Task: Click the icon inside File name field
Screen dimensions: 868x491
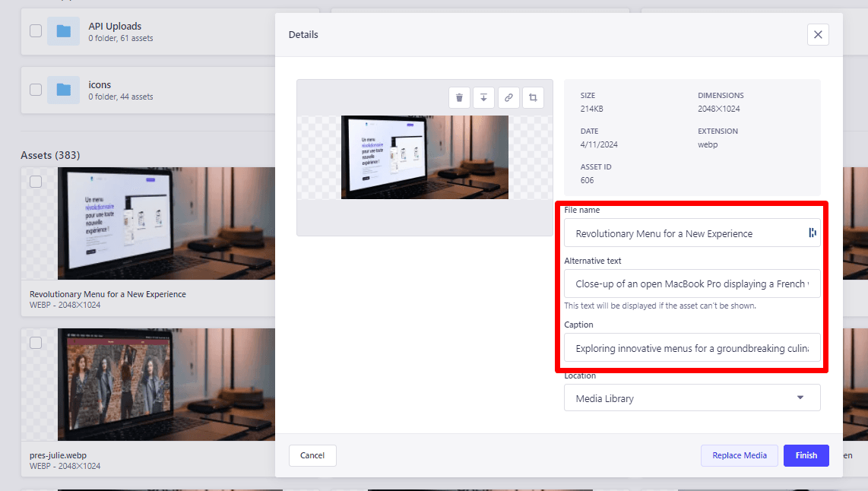Action: (x=812, y=233)
